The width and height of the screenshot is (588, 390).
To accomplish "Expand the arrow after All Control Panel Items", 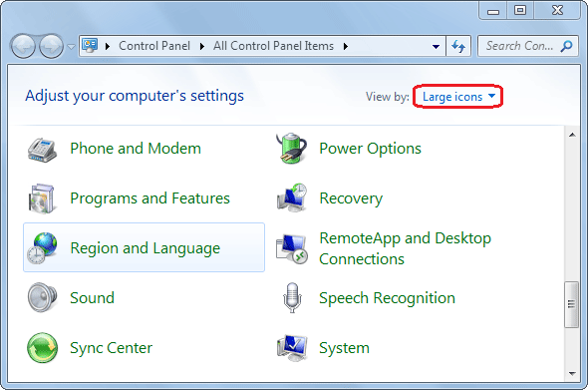I will pyautogui.click(x=346, y=46).
